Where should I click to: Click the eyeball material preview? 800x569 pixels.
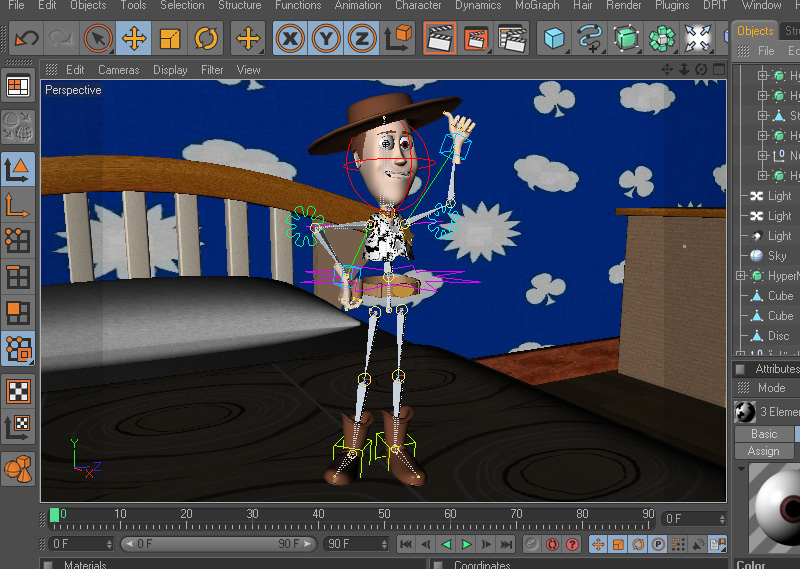[776, 510]
